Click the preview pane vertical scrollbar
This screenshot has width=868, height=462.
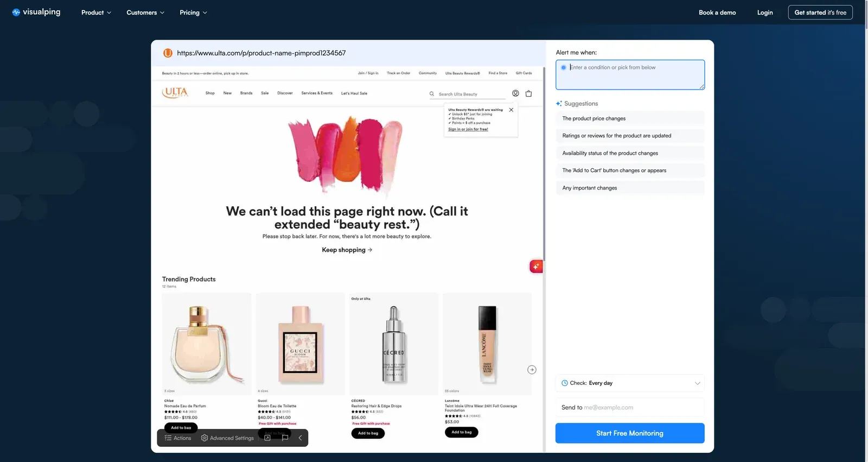544,163
